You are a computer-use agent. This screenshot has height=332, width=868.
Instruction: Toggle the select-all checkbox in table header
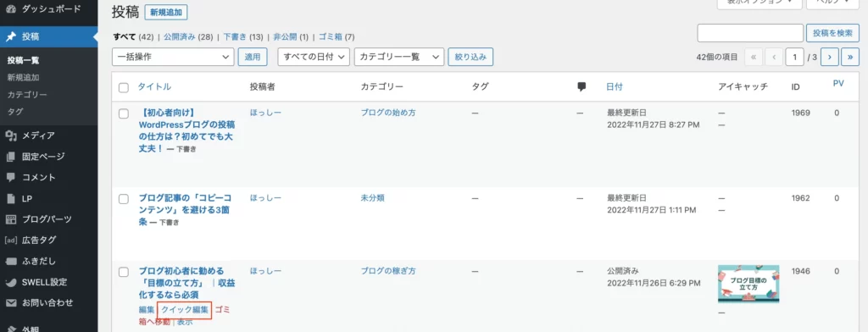(x=124, y=87)
